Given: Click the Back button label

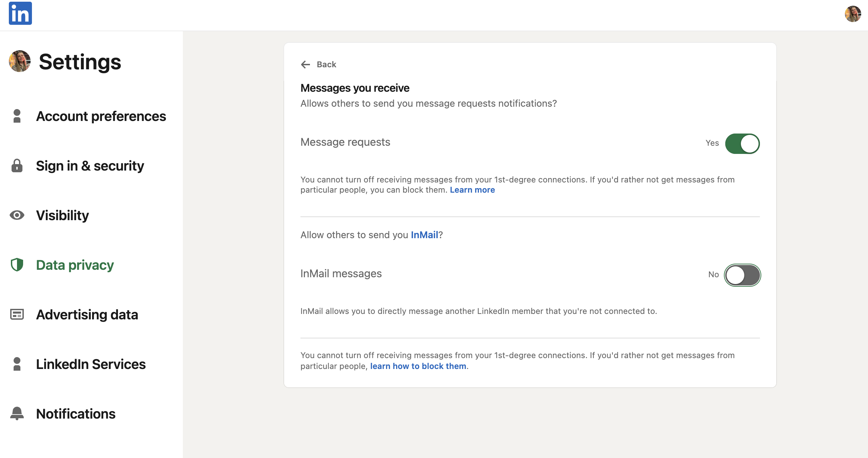Looking at the screenshot, I should [326, 65].
